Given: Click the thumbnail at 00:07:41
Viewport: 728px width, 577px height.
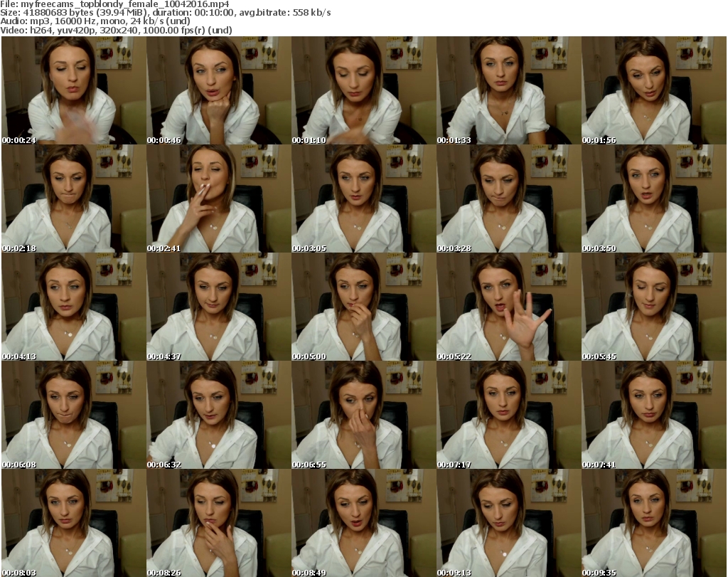Looking at the screenshot, I should click(x=653, y=415).
